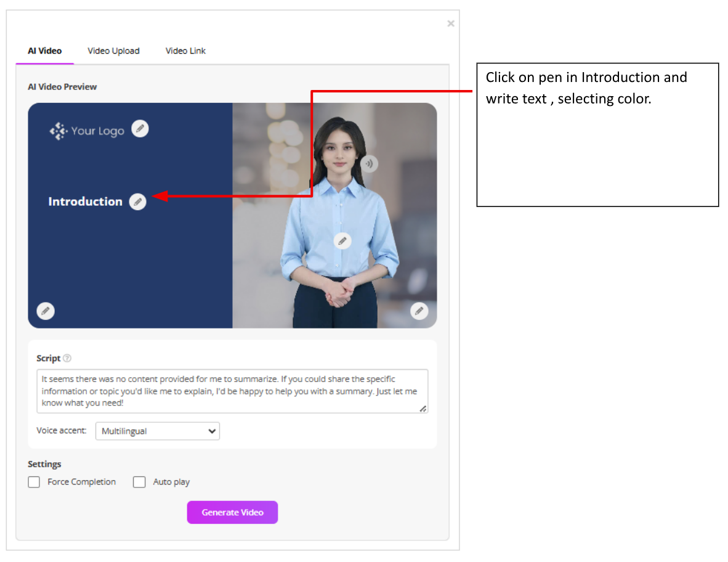Screen dimensions: 728x562
Task: Toggle the Auto play checkbox
Action: pos(139,482)
